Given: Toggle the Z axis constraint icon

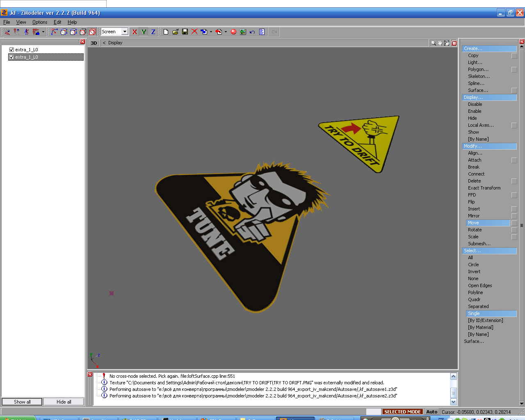Looking at the screenshot, I should (x=153, y=32).
